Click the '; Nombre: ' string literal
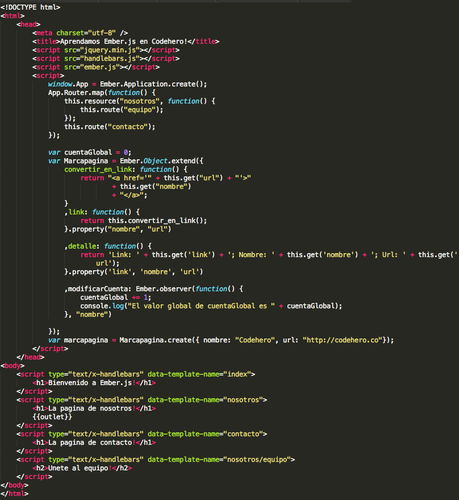Image resolution: width=459 pixels, height=500 pixels. [251, 255]
